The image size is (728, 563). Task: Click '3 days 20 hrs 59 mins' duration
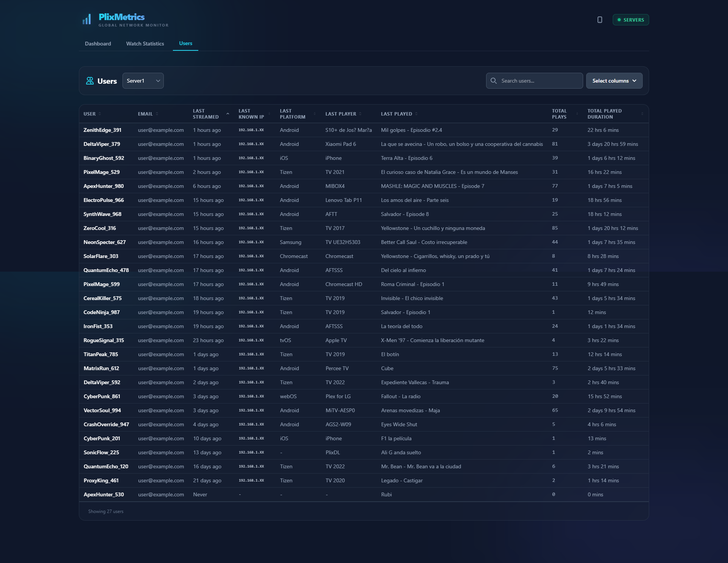(x=613, y=144)
